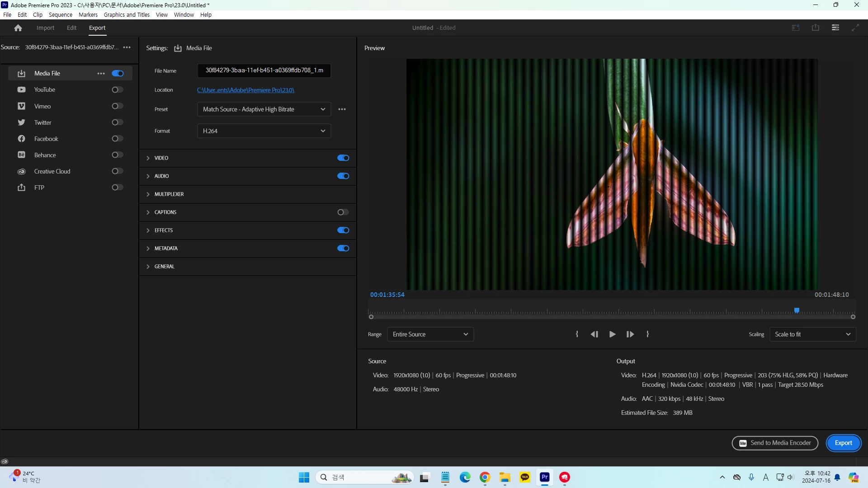Click the Quick Export icon in header
868x488 pixels.
pos(815,28)
